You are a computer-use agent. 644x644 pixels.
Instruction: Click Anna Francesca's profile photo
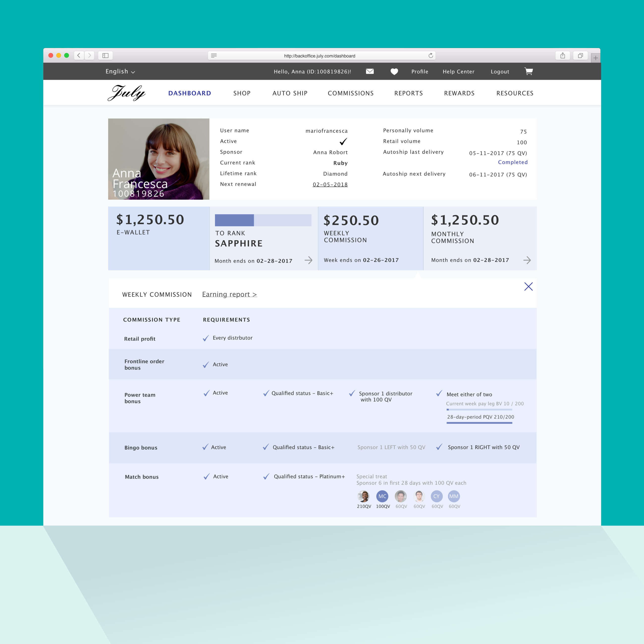pyautogui.click(x=159, y=159)
